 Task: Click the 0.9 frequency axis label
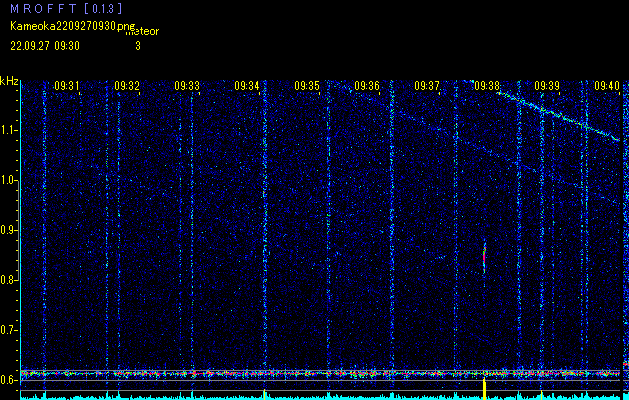coord(8,230)
